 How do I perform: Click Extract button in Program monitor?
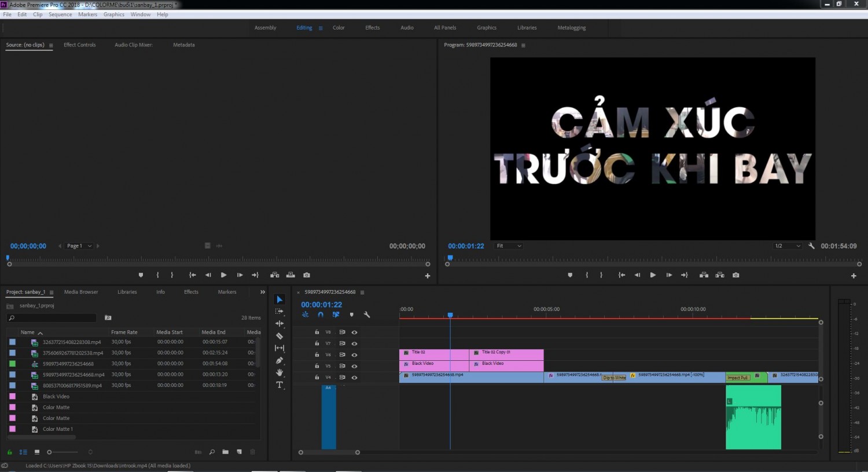(720, 275)
